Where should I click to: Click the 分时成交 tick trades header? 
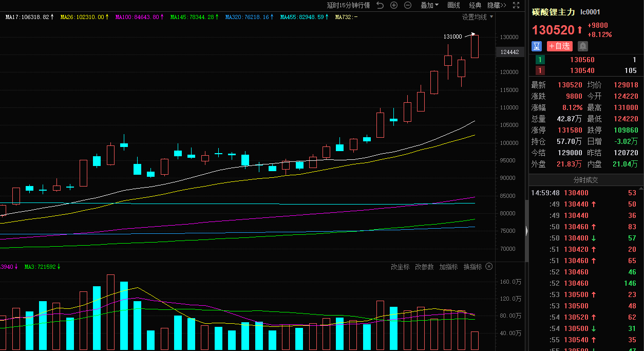(x=585, y=180)
